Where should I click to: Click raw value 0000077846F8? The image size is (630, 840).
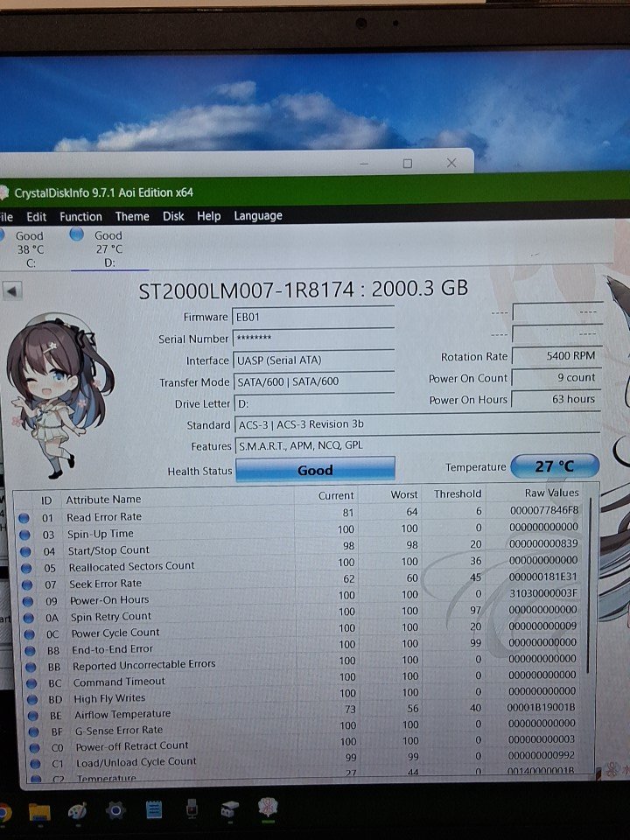(x=543, y=510)
